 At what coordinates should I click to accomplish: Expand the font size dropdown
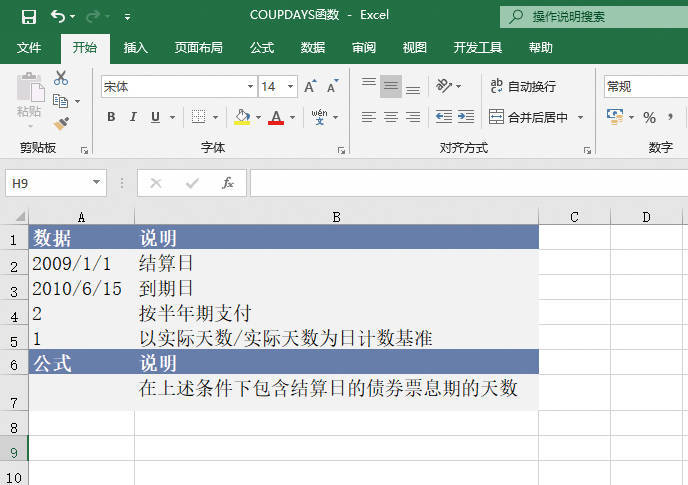pyautogui.click(x=290, y=87)
